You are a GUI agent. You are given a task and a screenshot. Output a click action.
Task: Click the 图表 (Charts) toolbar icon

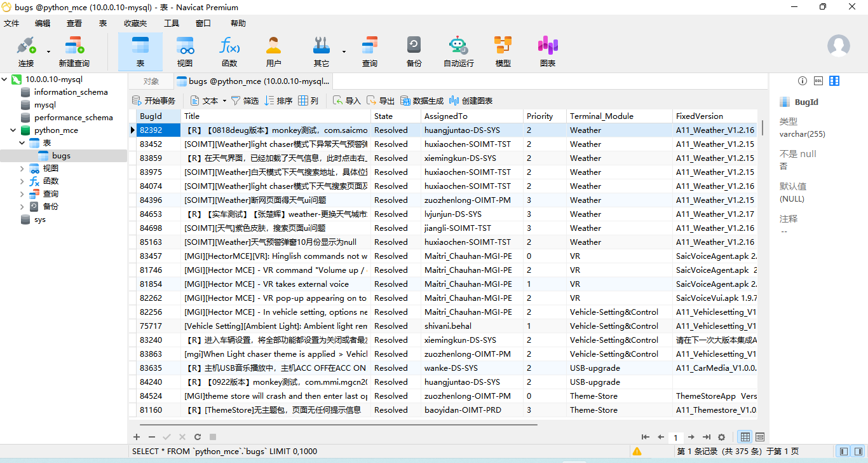[547, 51]
